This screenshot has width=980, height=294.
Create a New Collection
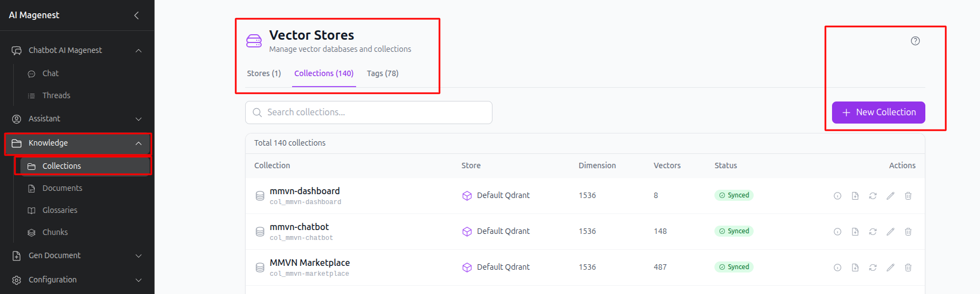tap(878, 113)
